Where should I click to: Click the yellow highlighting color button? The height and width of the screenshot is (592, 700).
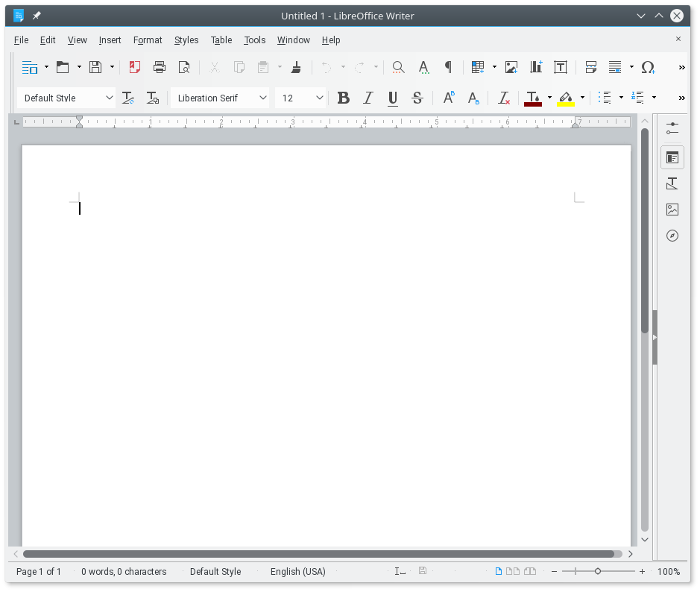click(566, 98)
